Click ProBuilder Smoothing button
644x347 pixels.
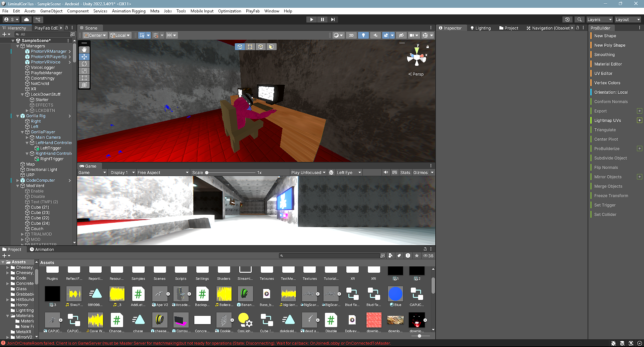tap(604, 55)
